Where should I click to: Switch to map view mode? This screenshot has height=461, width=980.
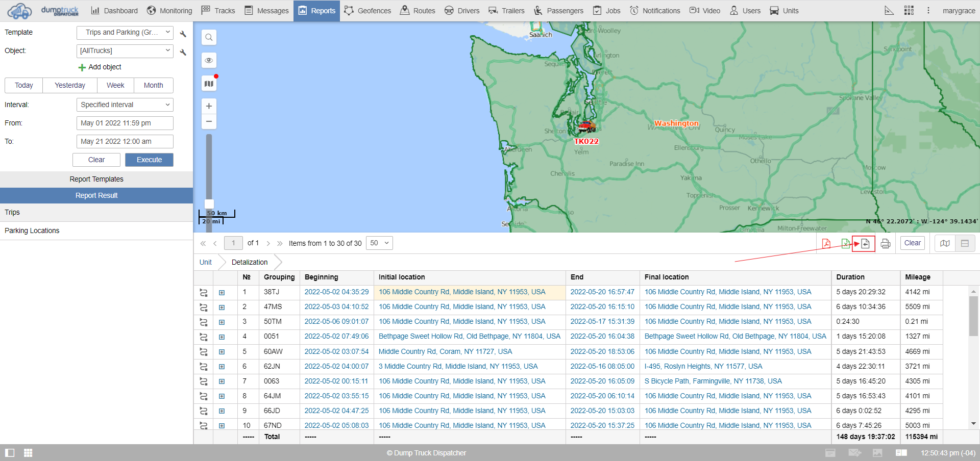pos(945,243)
